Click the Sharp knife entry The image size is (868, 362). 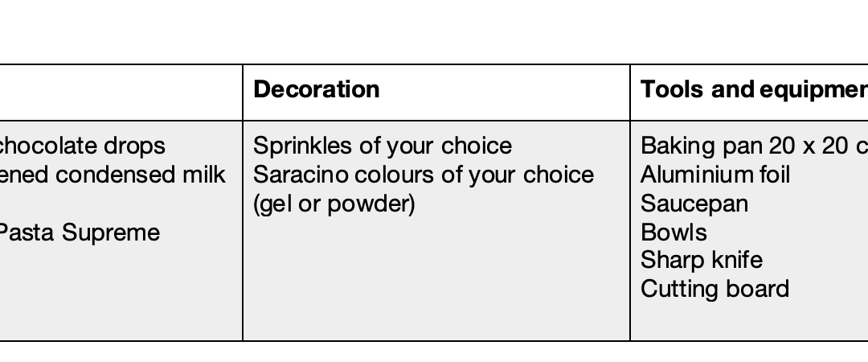point(702,261)
